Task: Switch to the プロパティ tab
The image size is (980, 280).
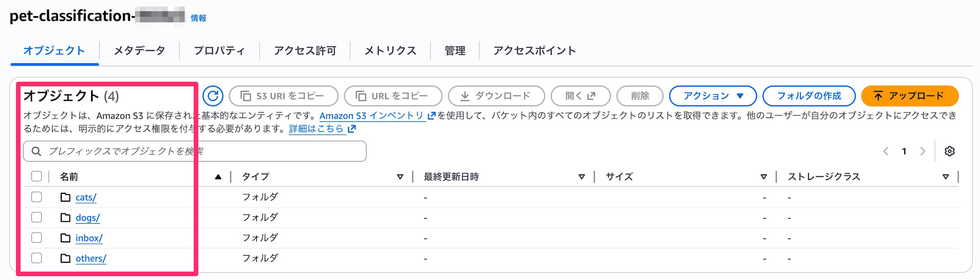Action: (x=219, y=50)
